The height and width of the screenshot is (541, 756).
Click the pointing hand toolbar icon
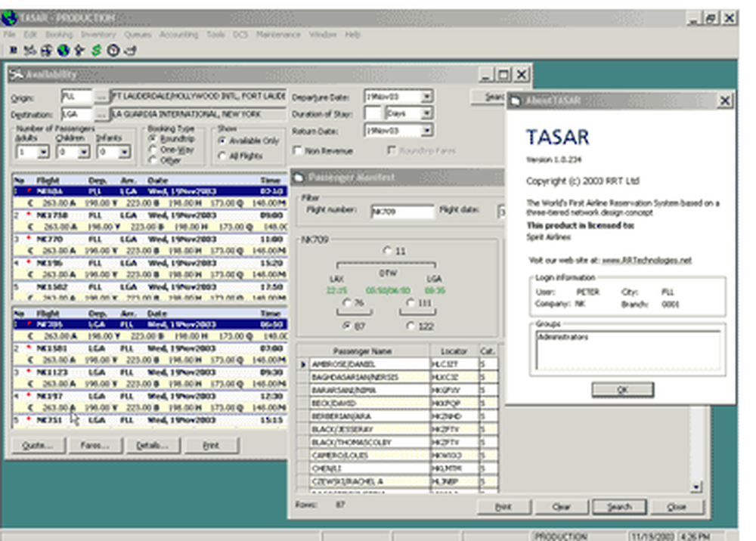pyautogui.click(x=130, y=50)
